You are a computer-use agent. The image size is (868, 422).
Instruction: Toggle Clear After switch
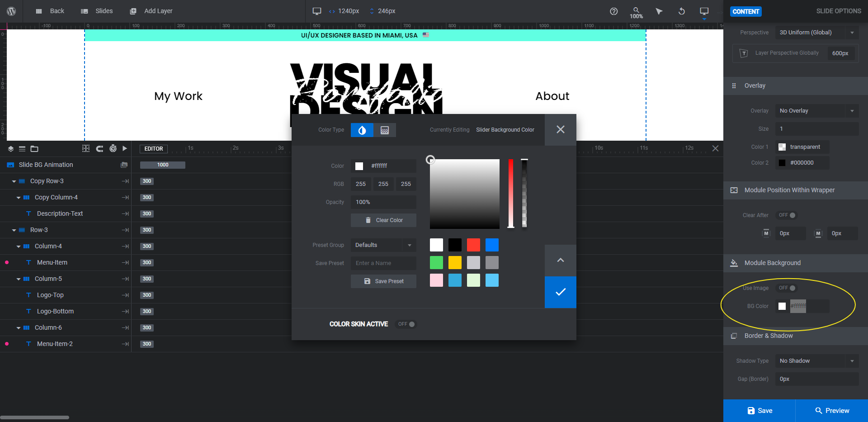pyautogui.click(x=787, y=215)
